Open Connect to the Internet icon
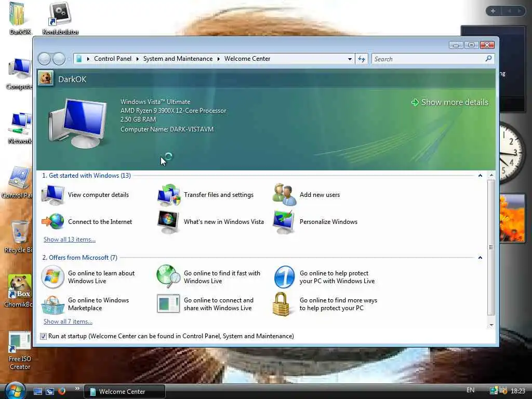 click(52, 221)
